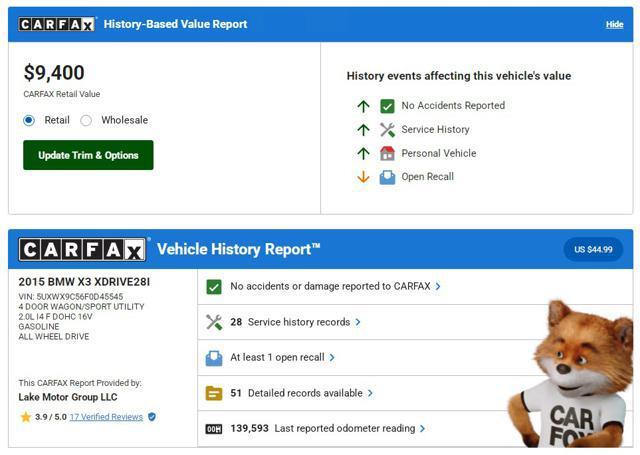Expand No accidents or damage reported chevron
This screenshot has width=640, height=455.
(x=438, y=286)
